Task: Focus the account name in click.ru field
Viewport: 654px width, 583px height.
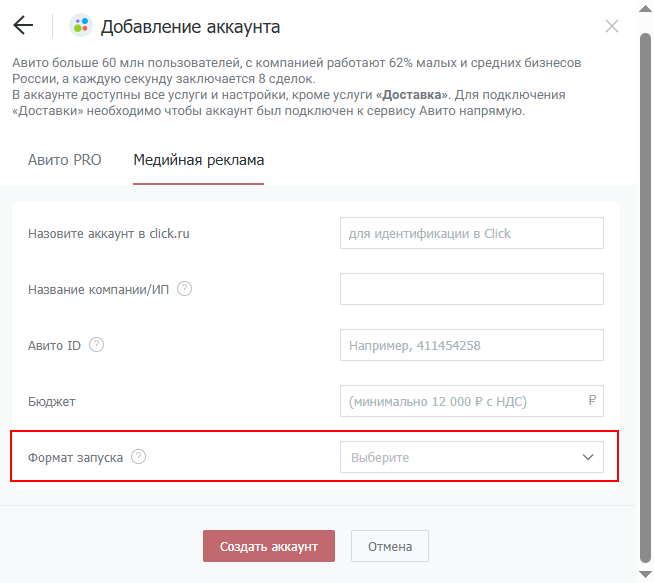Action: (471, 233)
